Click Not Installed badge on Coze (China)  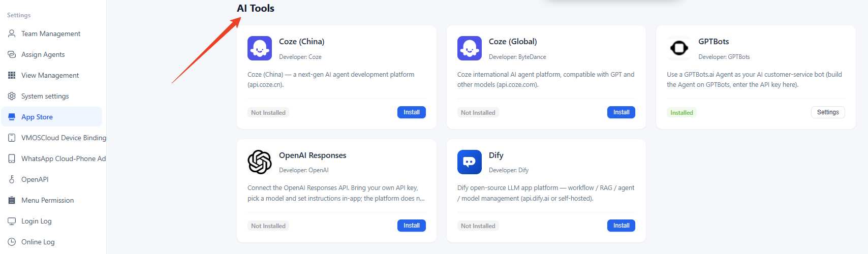[x=268, y=113]
